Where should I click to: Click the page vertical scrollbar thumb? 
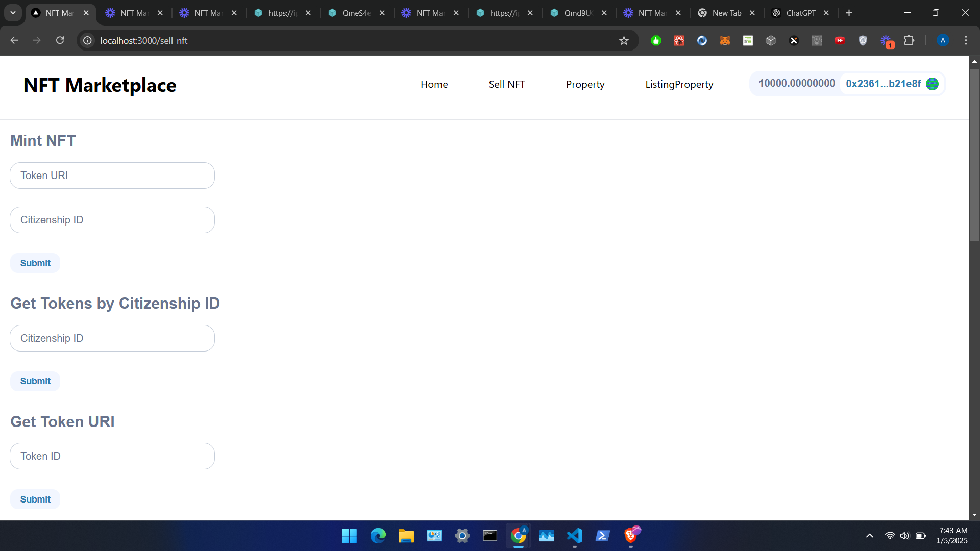tap(974, 153)
